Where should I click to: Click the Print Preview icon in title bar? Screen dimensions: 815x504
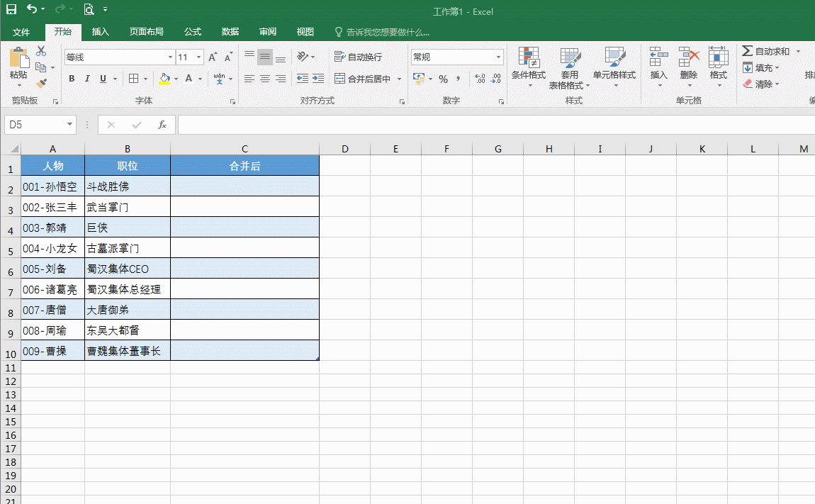89,9
